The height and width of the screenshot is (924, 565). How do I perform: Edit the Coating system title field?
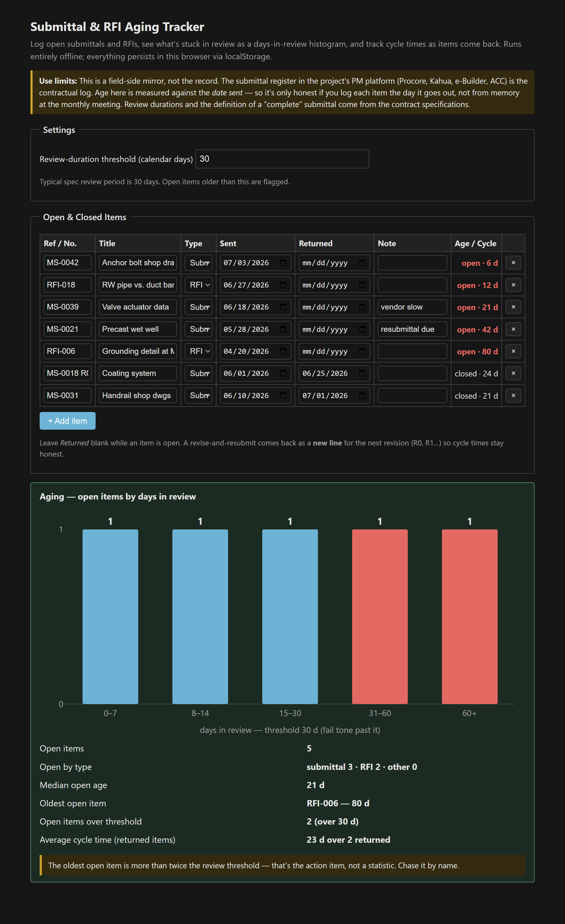click(x=138, y=373)
